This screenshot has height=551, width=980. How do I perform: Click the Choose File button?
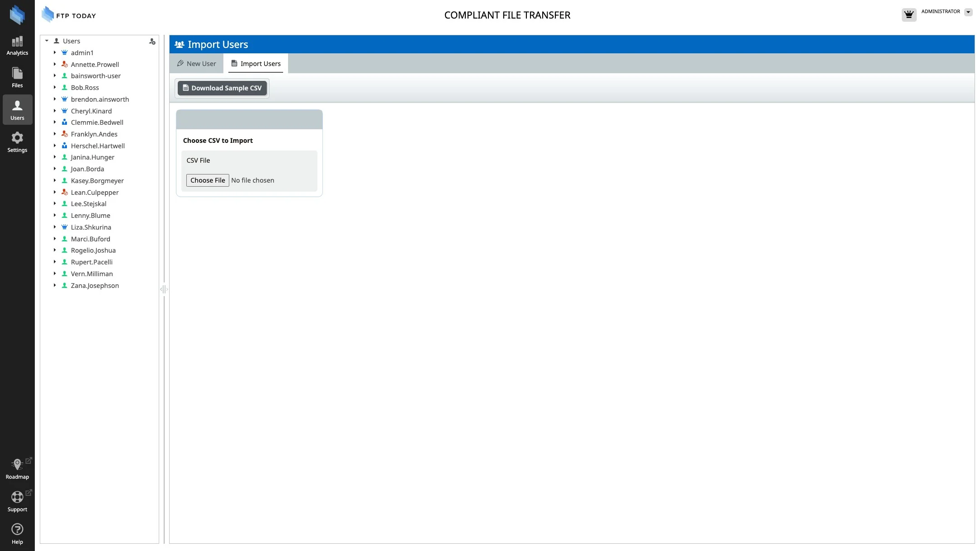208,180
